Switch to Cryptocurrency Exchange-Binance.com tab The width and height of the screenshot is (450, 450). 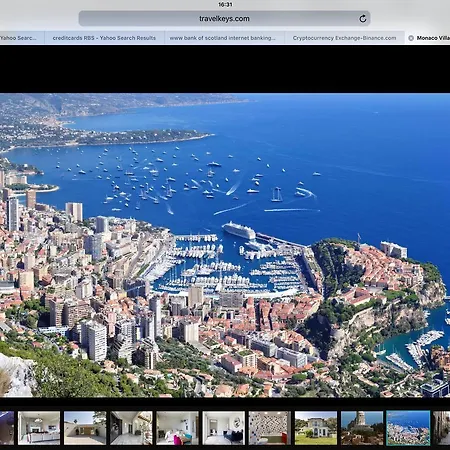point(345,38)
